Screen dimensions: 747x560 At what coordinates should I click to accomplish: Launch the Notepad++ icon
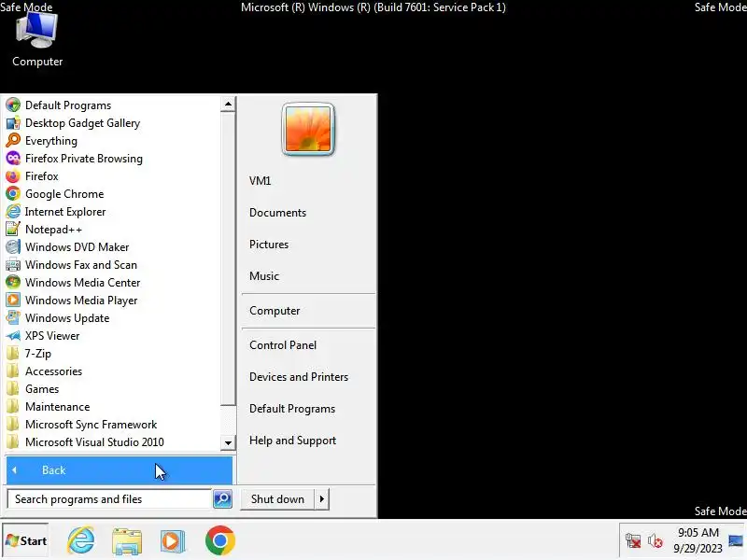click(x=13, y=229)
